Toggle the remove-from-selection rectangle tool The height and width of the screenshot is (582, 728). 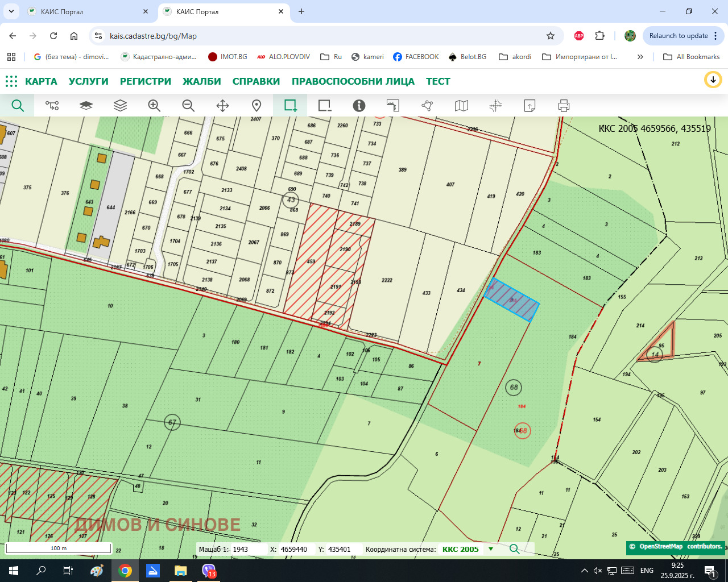pyautogui.click(x=325, y=106)
